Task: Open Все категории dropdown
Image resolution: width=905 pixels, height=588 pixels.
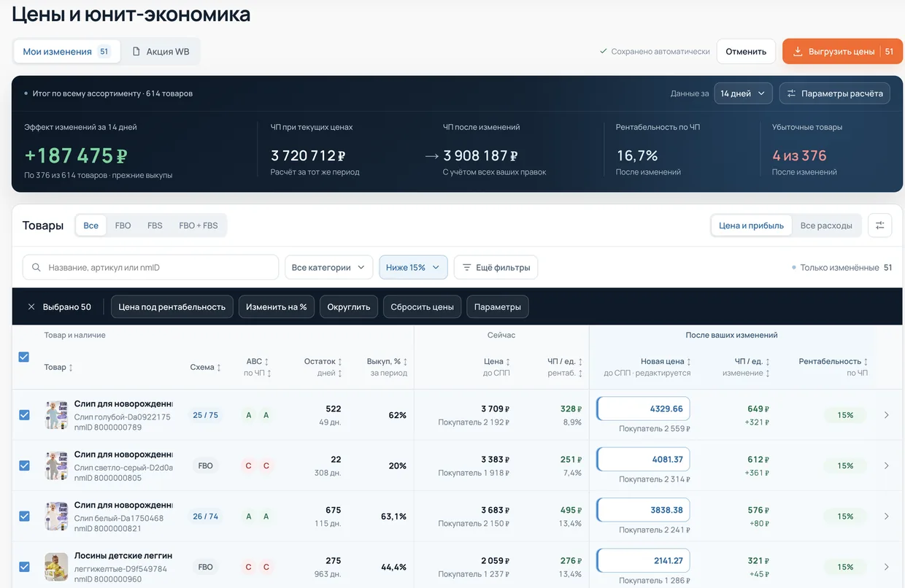Action: point(328,268)
